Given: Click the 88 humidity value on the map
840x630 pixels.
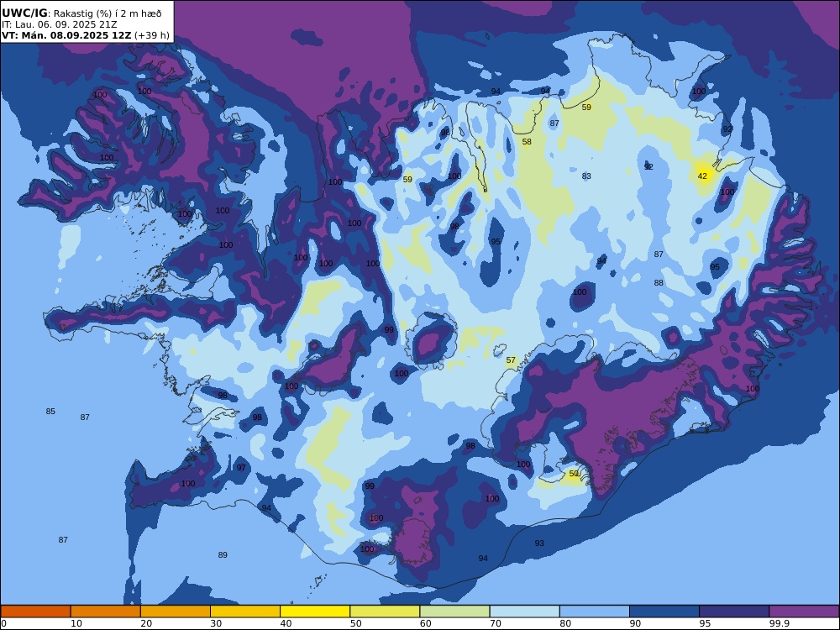Looking at the screenshot, I should [x=659, y=282].
